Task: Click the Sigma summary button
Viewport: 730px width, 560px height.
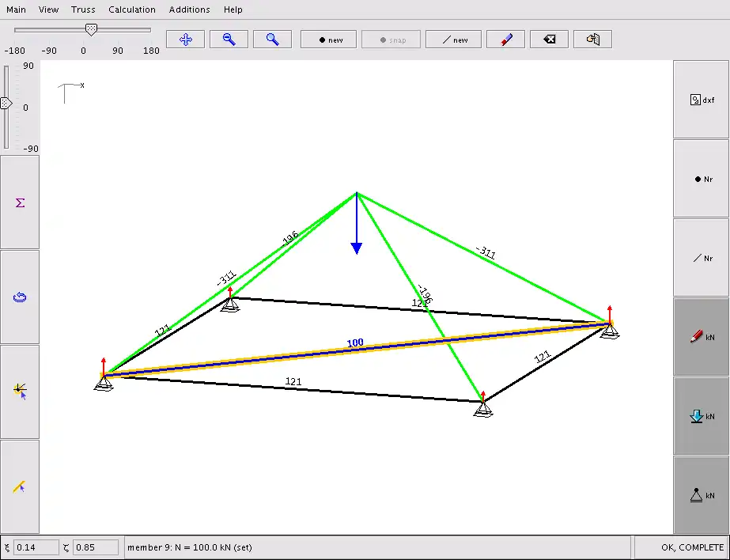Action: [x=20, y=202]
